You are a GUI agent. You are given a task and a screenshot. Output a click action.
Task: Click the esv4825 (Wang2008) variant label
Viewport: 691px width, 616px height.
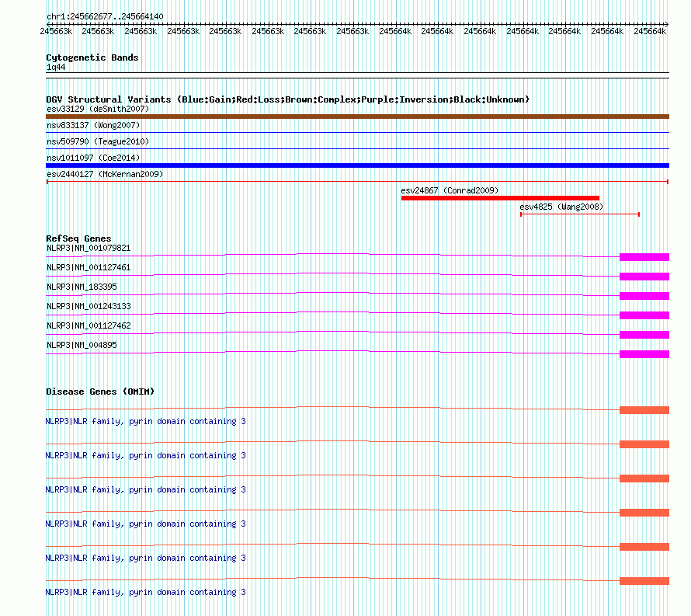pyautogui.click(x=561, y=207)
